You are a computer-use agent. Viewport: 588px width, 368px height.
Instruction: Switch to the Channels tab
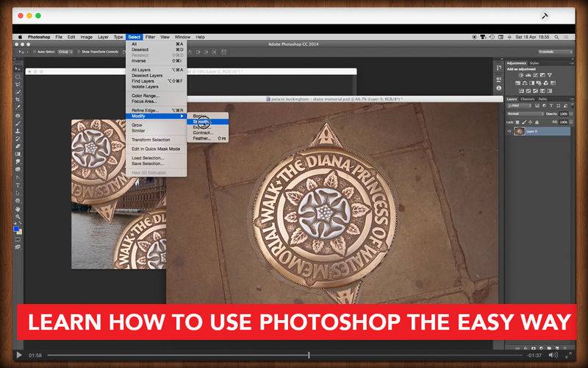point(527,99)
